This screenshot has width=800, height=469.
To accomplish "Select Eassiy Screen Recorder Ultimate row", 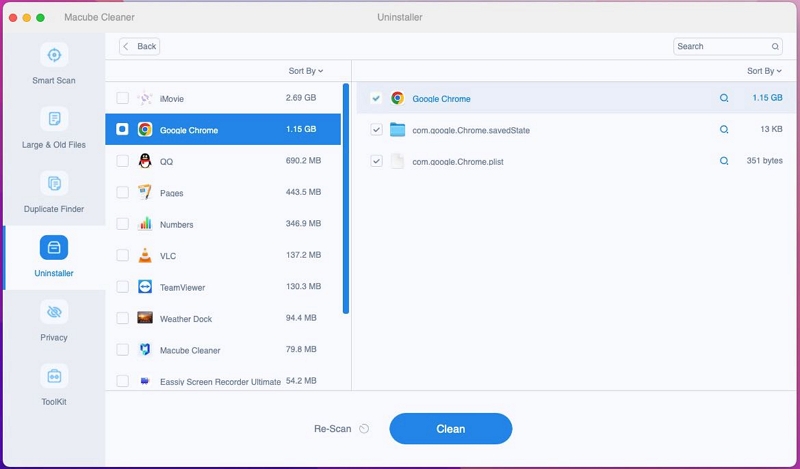I will pos(223,381).
